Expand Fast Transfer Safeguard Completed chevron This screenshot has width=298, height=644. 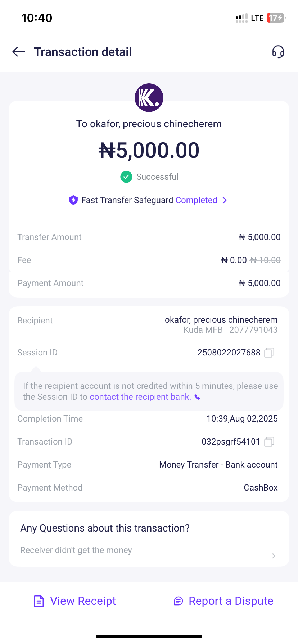coord(225,200)
